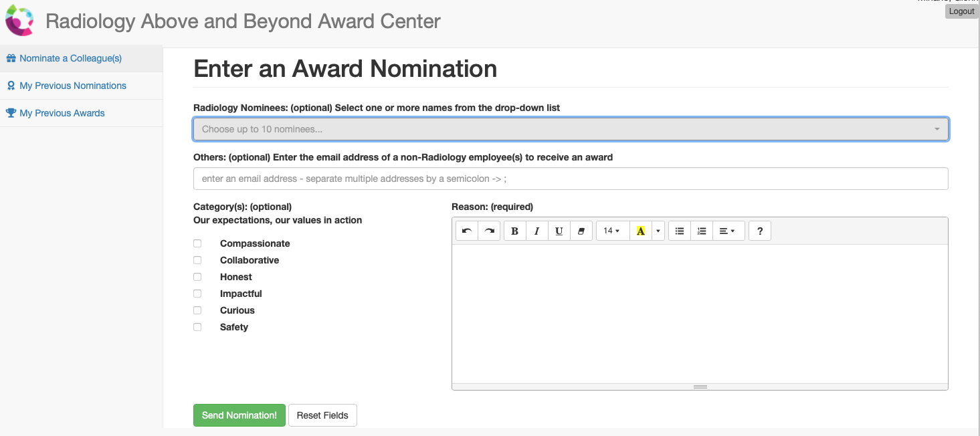This screenshot has width=980, height=436.
Task: Check the Compassionate category box
Action: (197, 243)
